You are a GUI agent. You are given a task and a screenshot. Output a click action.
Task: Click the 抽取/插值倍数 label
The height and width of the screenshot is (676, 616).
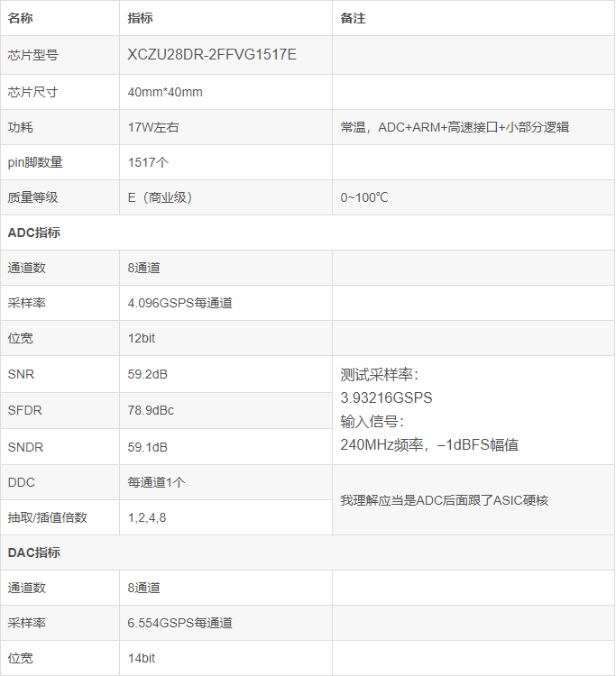point(48,517)
